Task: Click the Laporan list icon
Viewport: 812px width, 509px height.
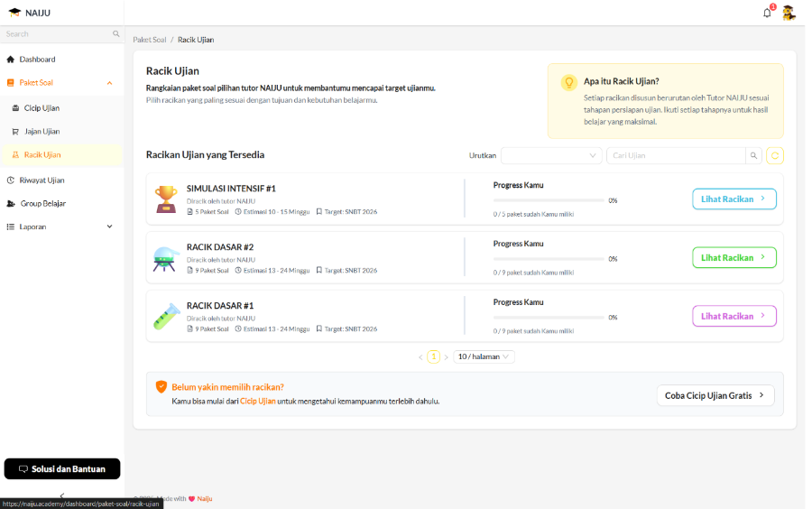Action: coord(10,227)
